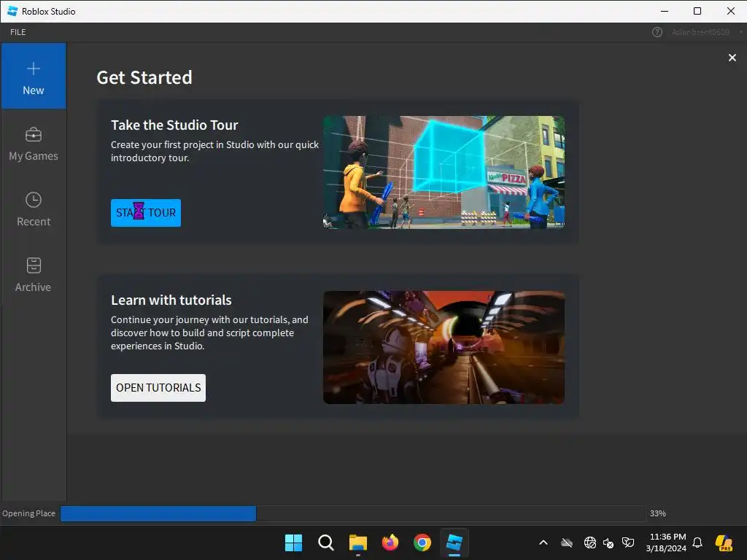The width and height of the screenshot is (747, 560).
Task: Switch to the Recent sidebar tab
Action: [x=34, y=209]
